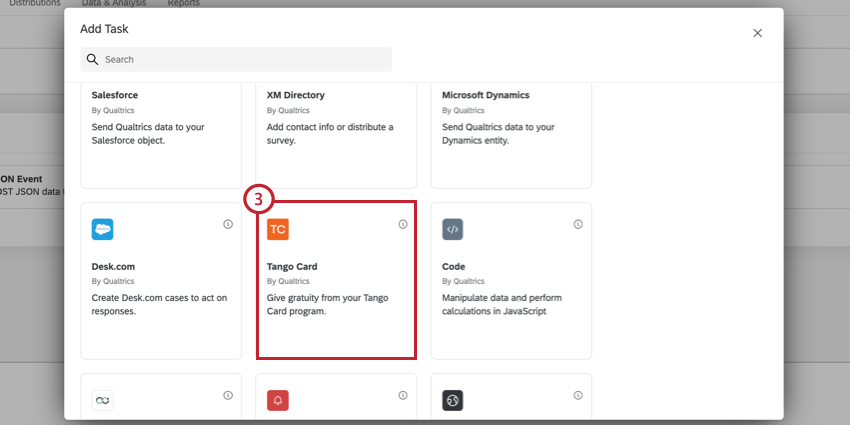
Task: Open info icon on red bell card
Action: pos(403,395)
